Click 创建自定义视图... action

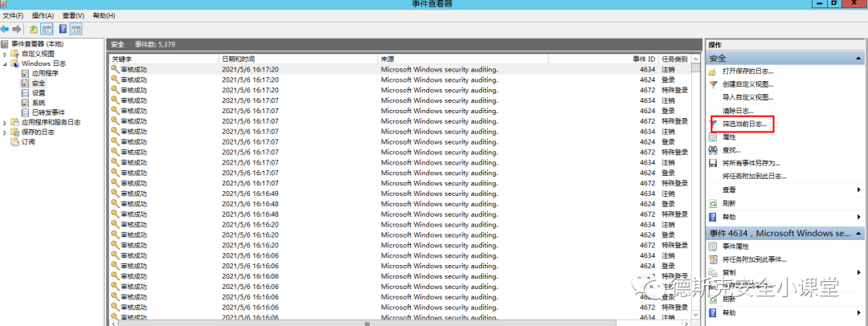click(x=748, y=84)
